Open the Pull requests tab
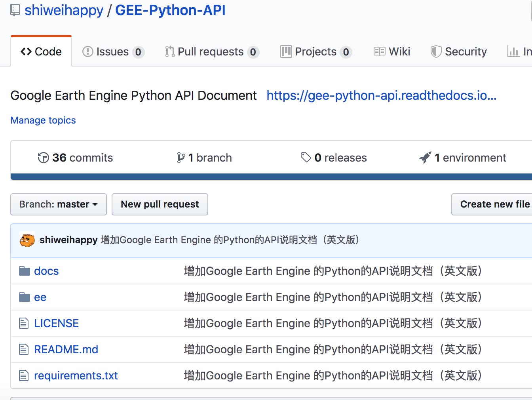 [x=211, y=51]
